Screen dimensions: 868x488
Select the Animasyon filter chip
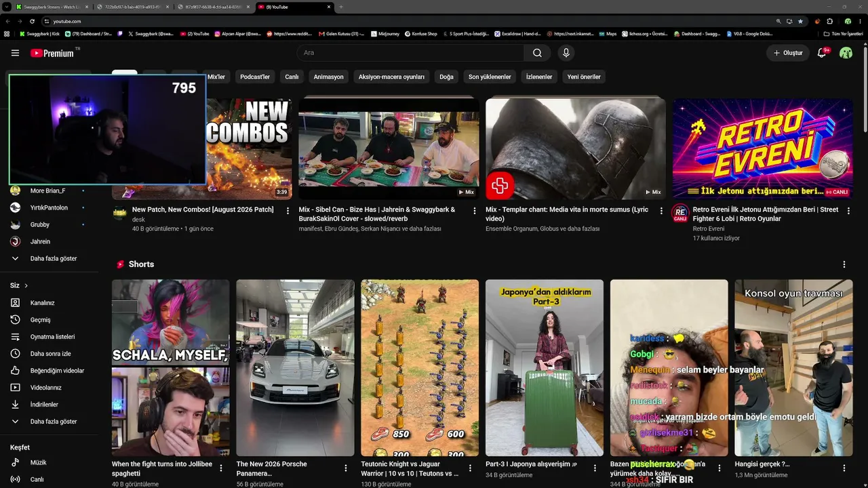[x=328, y=77]
